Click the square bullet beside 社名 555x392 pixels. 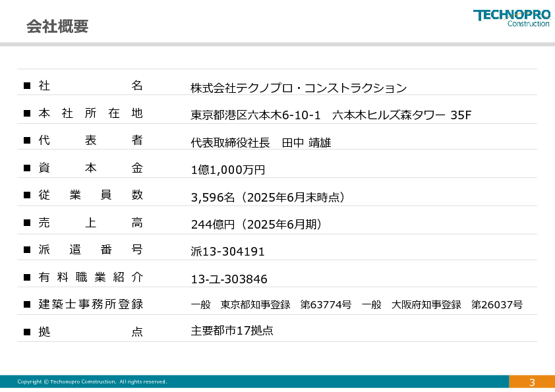click(27, 86)
